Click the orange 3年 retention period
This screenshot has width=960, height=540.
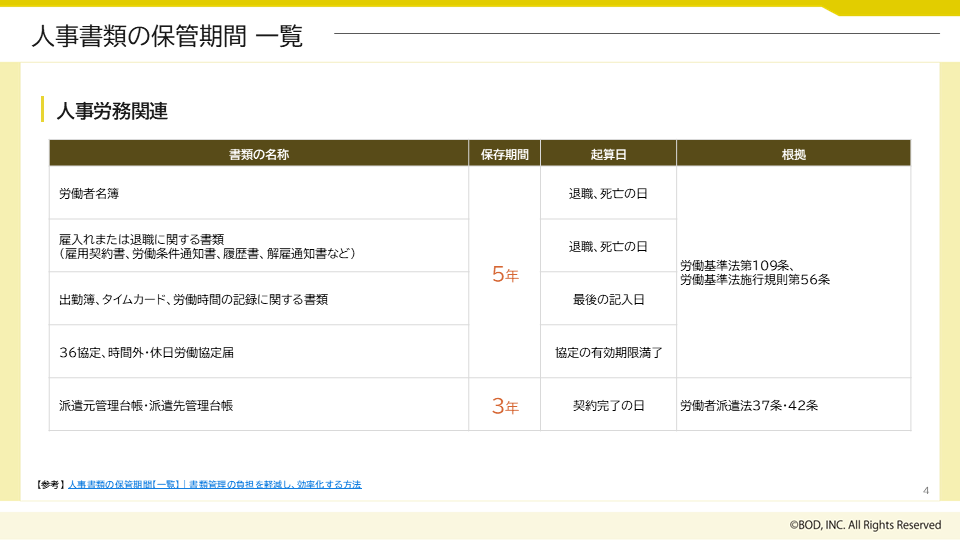coord(505,406)
